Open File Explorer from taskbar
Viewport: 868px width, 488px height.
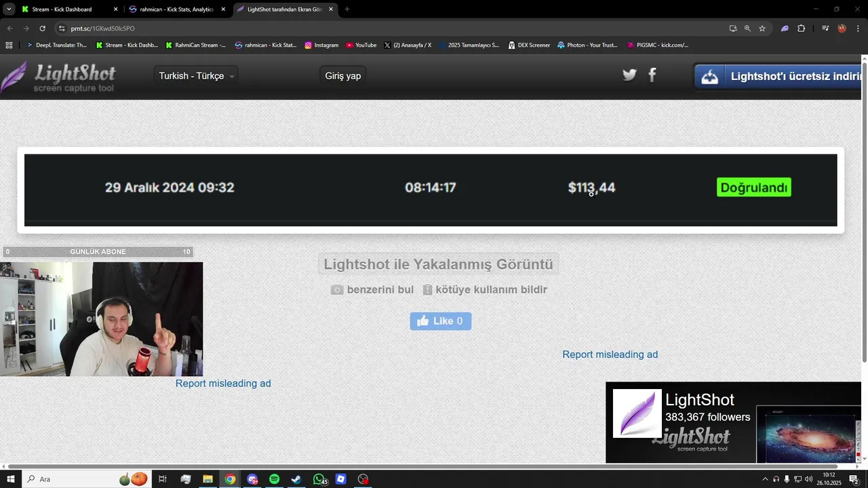pos(208,479)
